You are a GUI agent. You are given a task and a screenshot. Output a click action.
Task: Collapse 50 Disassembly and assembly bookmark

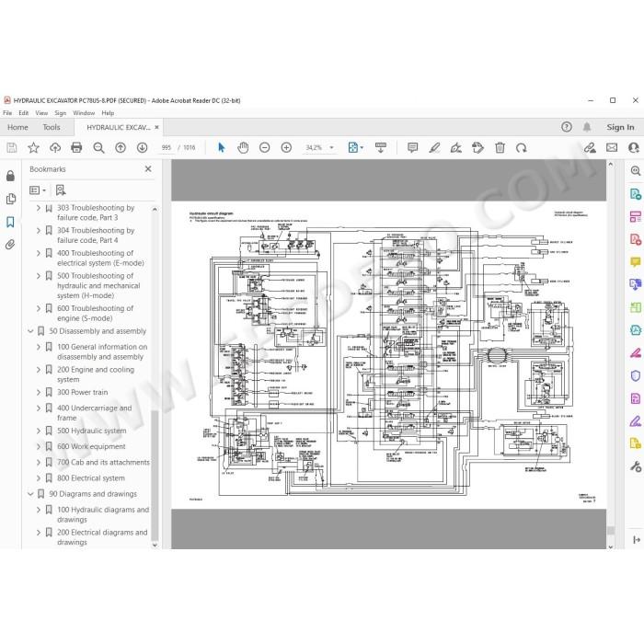[30, 331]
